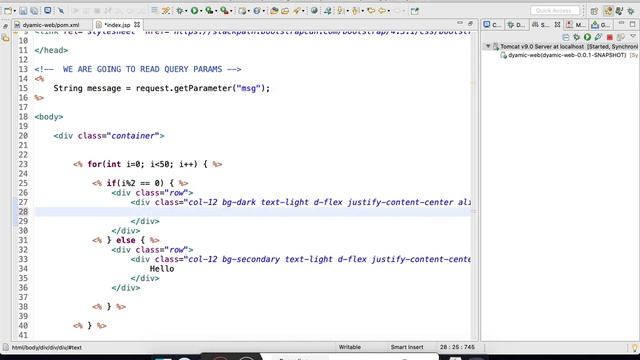Open the Web Browser globe icon

(x=314, y=11)
